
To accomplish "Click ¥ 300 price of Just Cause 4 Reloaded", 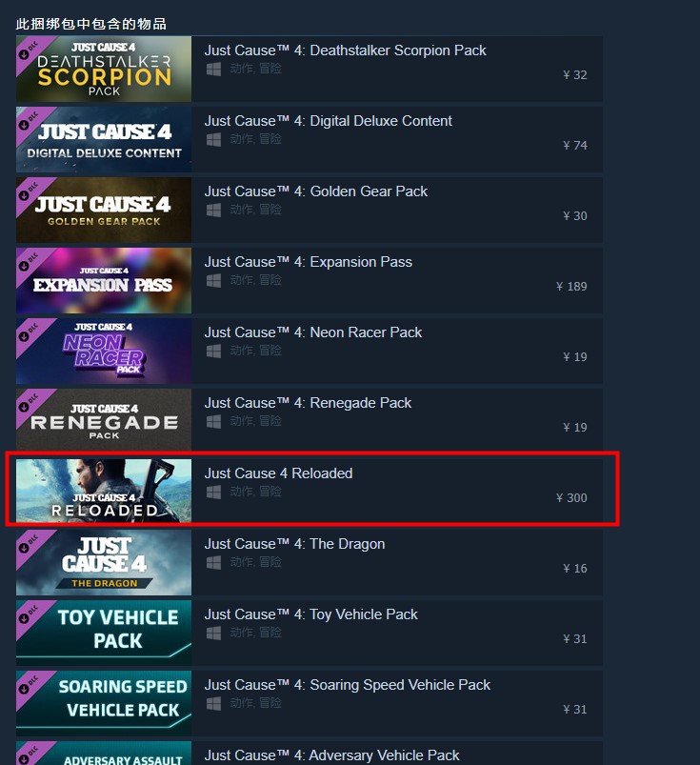I will click(x=571, y=497).
